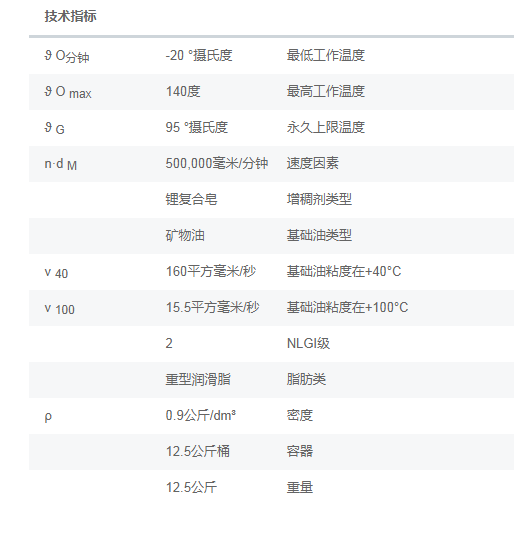The image size is (514, 540).
Task: Select the 140度 maximum temperature value
Action: tap(183, 92)
